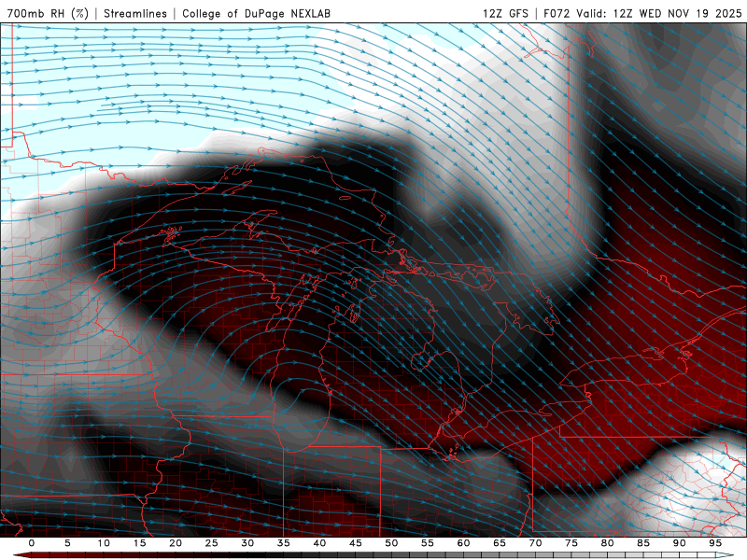
Task: Click the "College of DuPage NEXLAB" header text
Action: pyautogui.click(x=256, y=13)
